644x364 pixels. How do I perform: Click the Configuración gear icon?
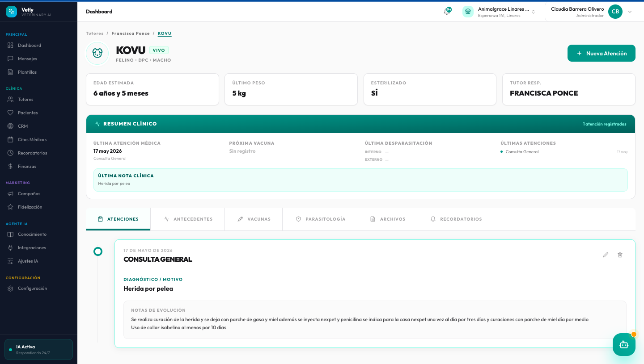(x=10, y=288)
